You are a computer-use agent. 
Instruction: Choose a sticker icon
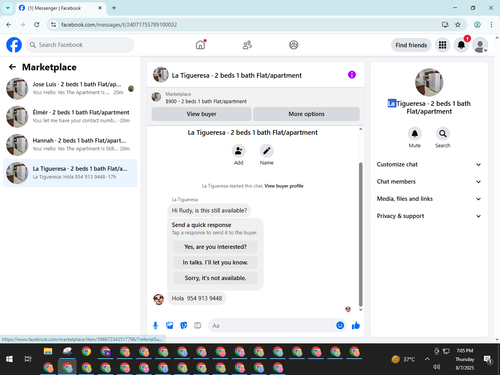pyautogui.click(x=184, y=325)
